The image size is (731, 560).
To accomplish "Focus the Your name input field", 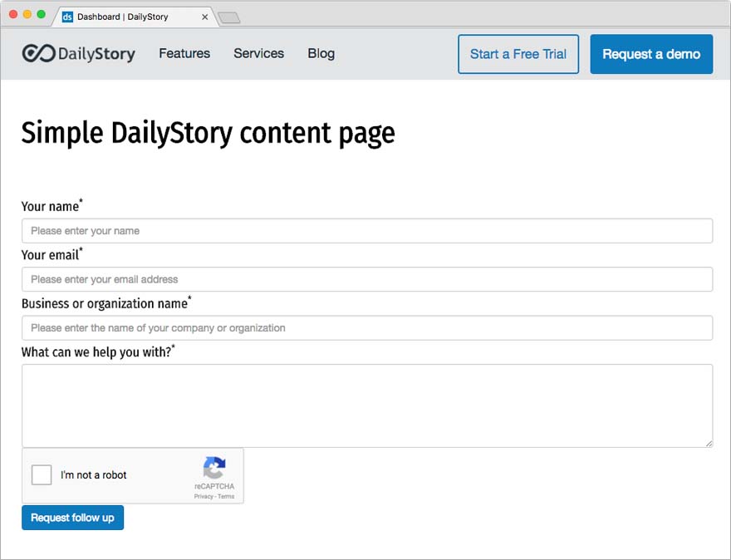I will point(367,231).
